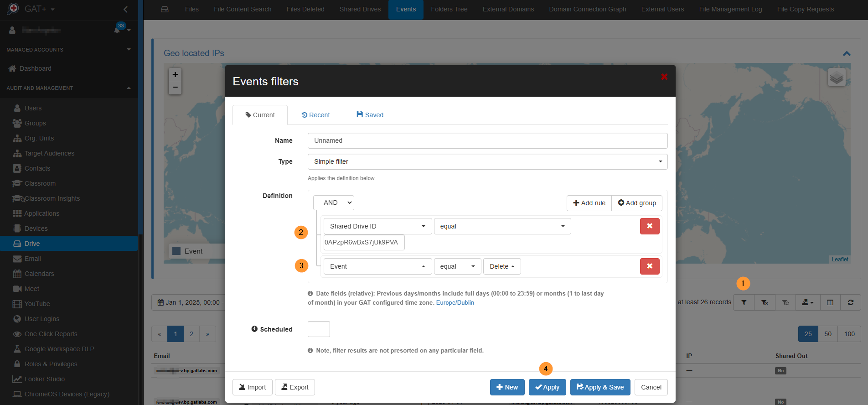
Task: Open the column visibility icon
Action: pos(830,302)
